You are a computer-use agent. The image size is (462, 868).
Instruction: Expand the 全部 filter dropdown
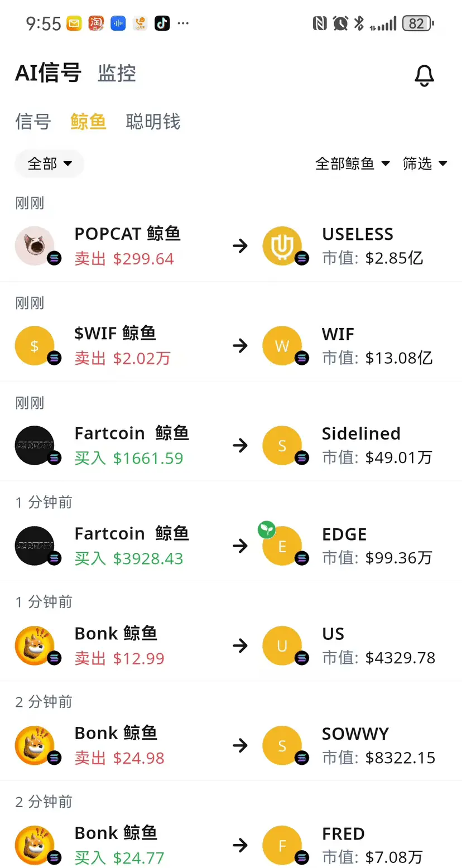click(x=49, y=163)
